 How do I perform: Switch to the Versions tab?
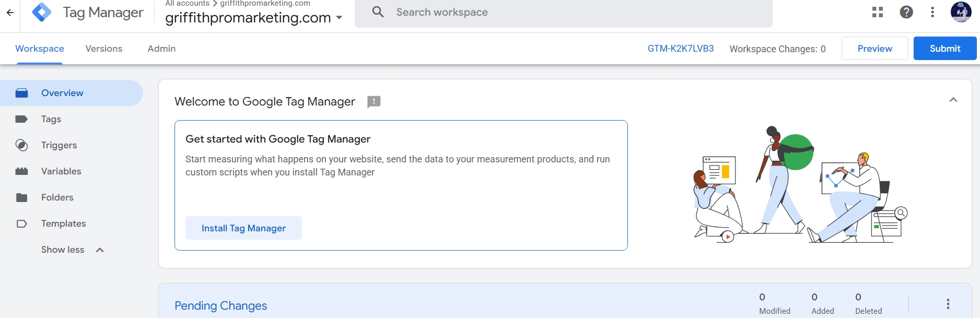click(104, 49)
